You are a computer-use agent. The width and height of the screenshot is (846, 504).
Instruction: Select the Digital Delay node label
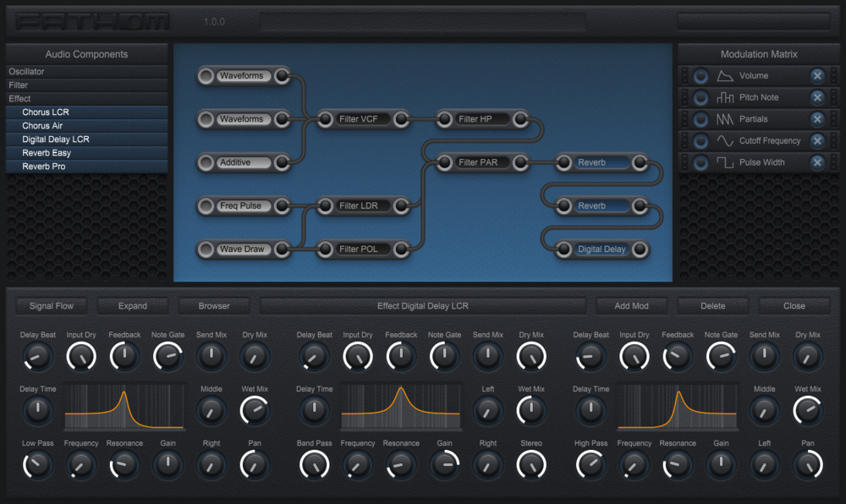602,249
